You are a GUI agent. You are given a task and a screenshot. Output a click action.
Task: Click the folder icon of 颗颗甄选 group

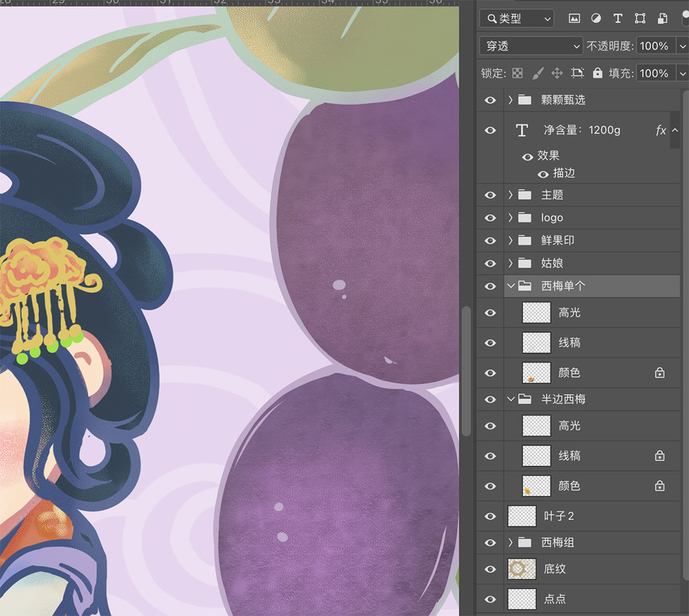point(524,99)
